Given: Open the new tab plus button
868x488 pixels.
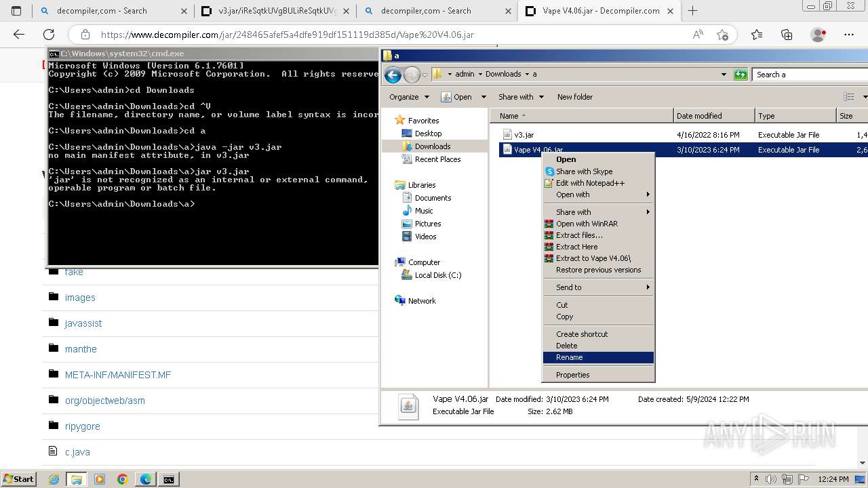Looking at the screenshot, I should tap(692, 11).
